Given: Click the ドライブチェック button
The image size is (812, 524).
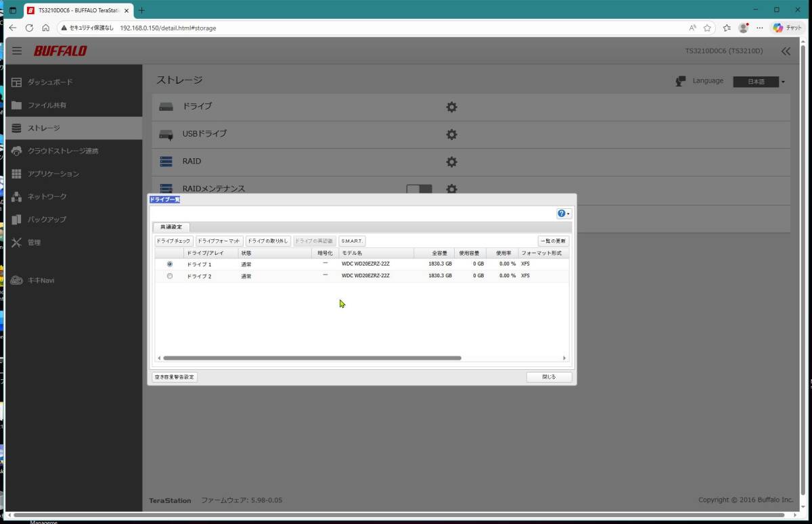Looking at the screenshot, I should point(173,241).
